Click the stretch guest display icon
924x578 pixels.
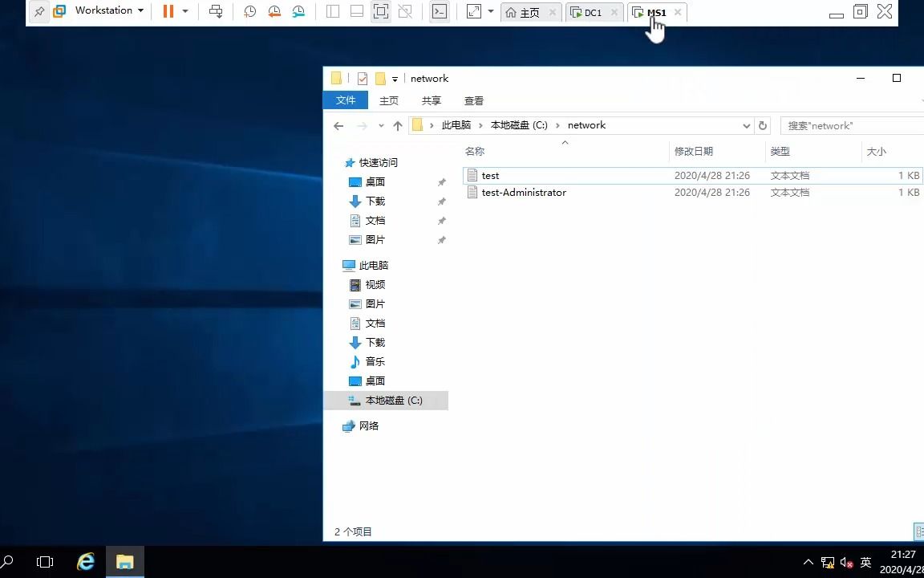tap(474, 11)
